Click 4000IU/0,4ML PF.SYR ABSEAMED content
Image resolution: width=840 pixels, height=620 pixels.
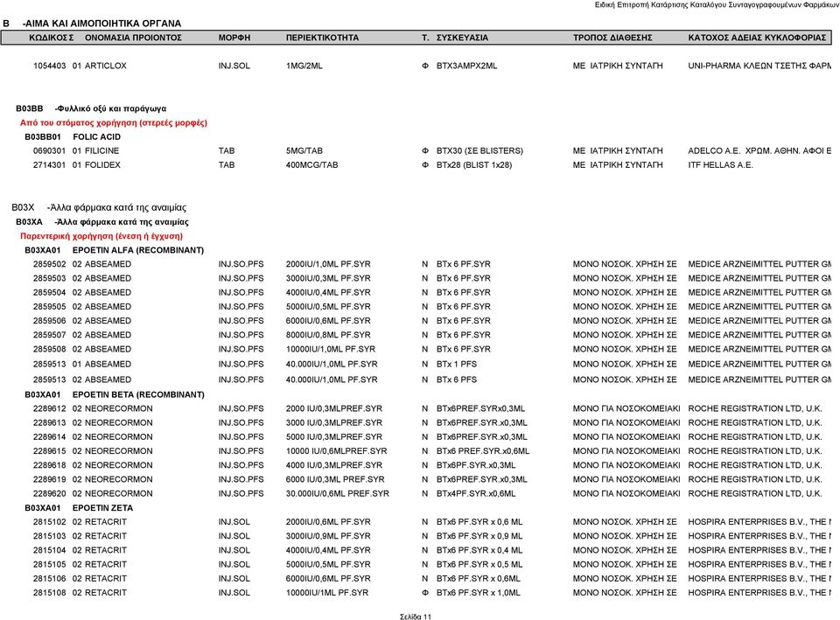coord(328,292)
